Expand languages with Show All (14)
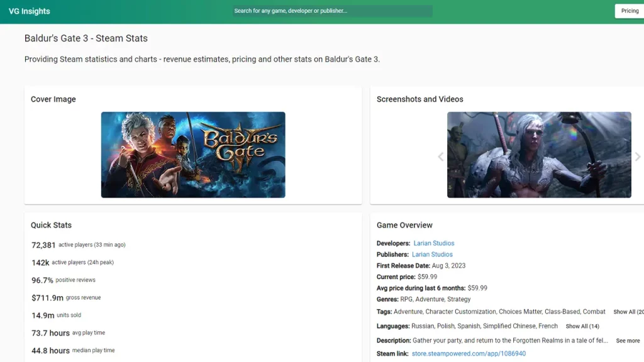The image size is (644, 362). coord(582,326)
